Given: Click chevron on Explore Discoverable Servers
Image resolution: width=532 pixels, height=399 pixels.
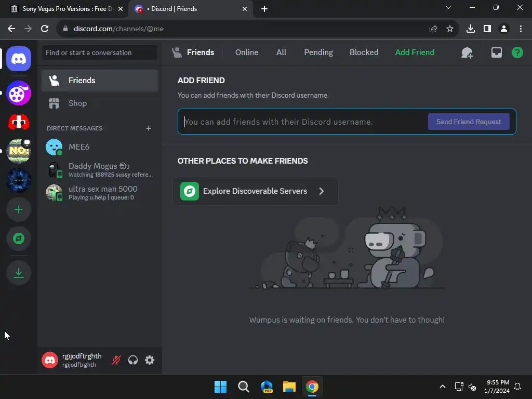Looking at the screenshot, I should [x=321, y=191].
